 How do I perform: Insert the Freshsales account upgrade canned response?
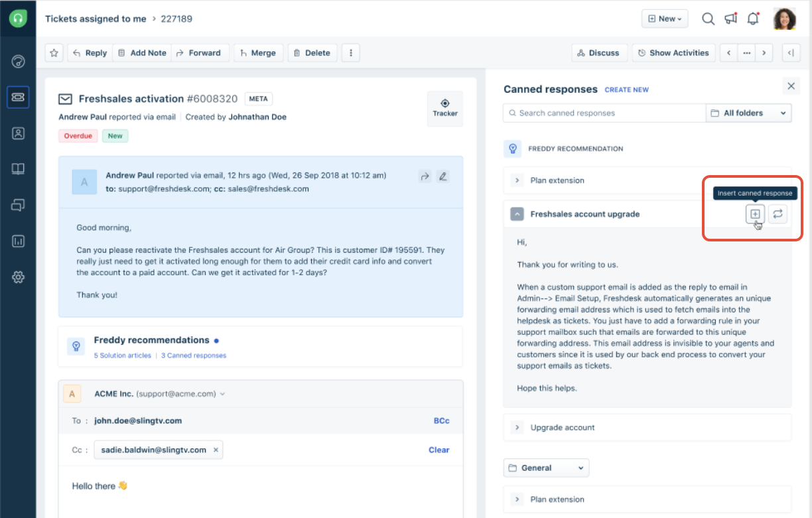tap(755, 214)
